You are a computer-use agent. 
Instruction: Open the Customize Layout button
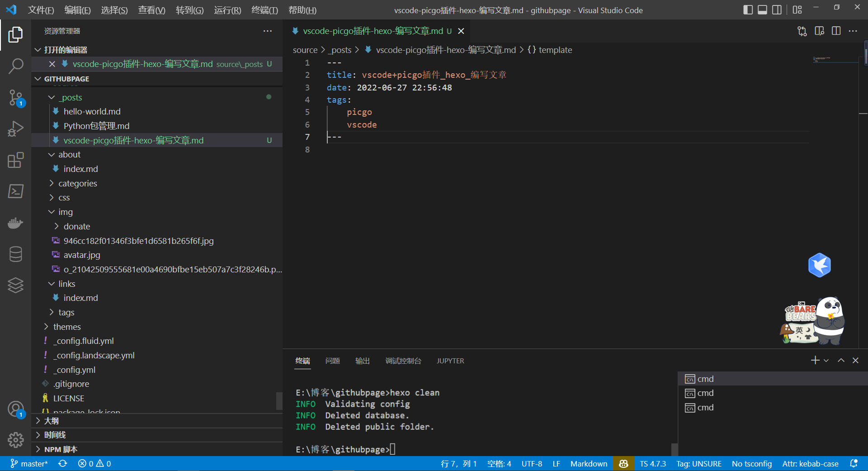tap(797, 10)
